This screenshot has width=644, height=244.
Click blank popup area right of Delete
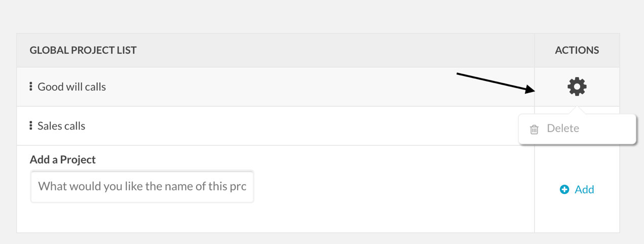pos(607,129)
